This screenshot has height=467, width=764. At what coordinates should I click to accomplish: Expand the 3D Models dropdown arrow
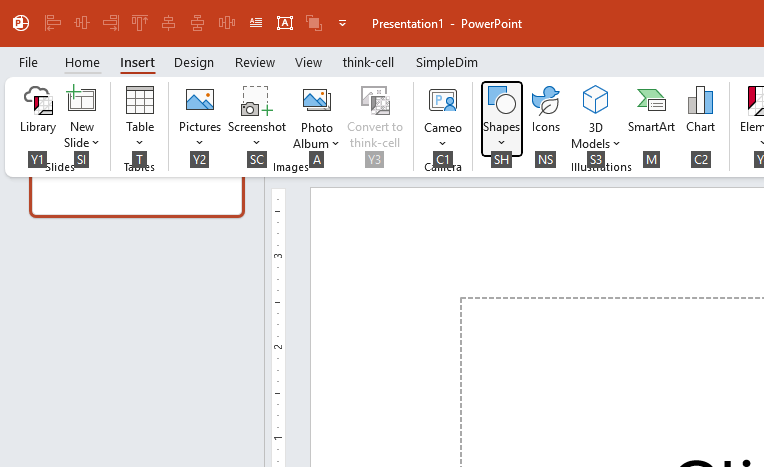[x=616, y=143]
